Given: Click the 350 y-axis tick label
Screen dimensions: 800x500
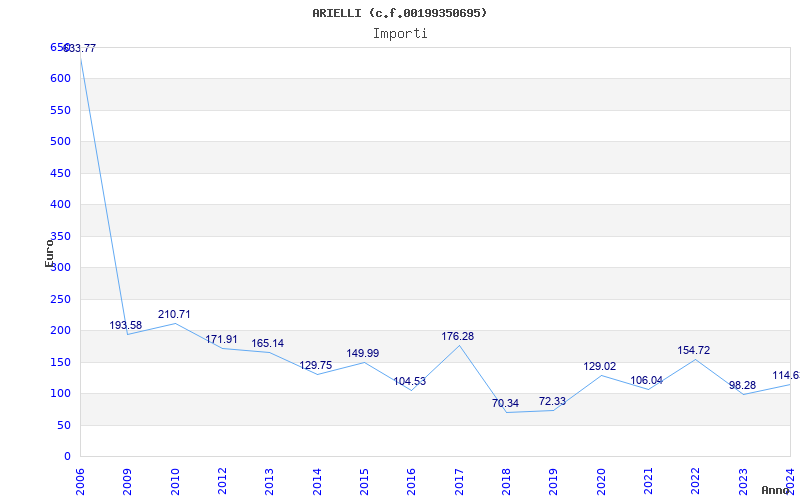Looking at the screenshot, I should pyautogui.click(x=60, y=236).
